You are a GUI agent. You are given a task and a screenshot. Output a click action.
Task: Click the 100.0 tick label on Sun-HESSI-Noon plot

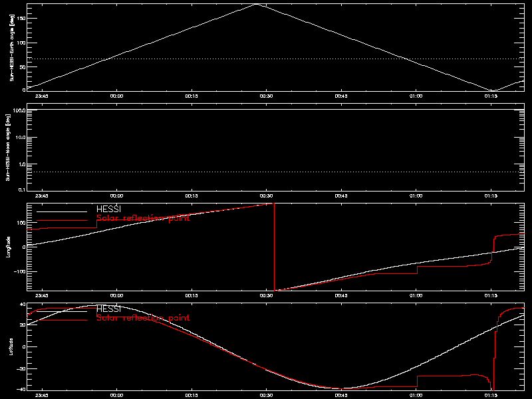click(x=19, y=110)
